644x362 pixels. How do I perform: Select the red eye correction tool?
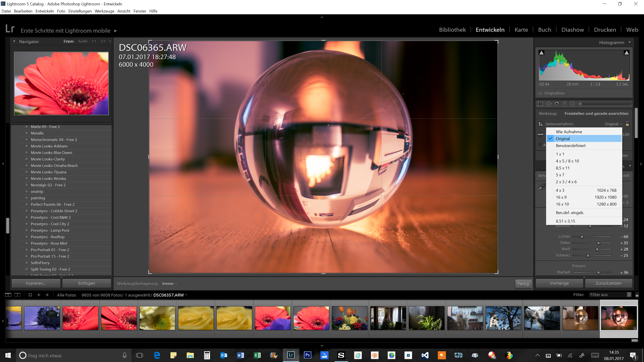[557, 104]
